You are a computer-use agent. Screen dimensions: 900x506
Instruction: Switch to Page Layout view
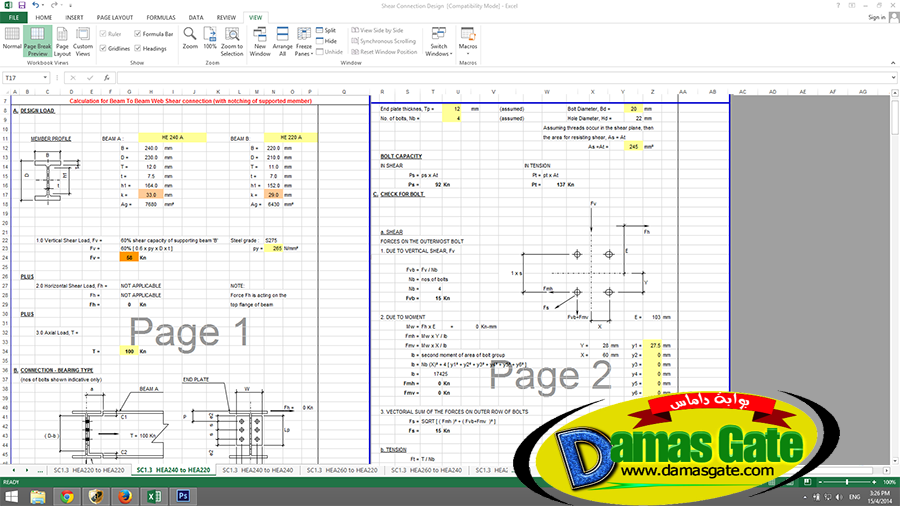(x=62, y=40)
